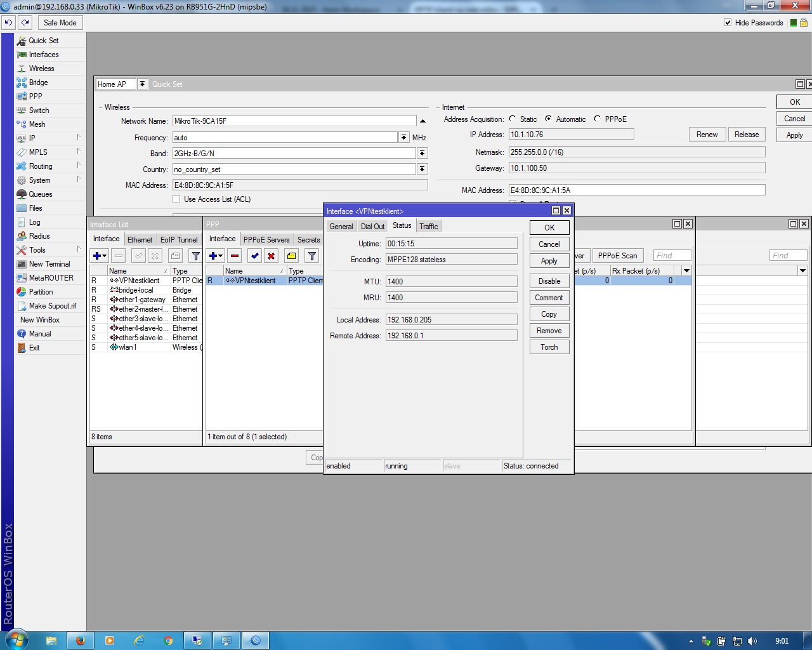812x650 pixels.
Task: Select wlan1 row in Interface List
Action: (147, 347)
